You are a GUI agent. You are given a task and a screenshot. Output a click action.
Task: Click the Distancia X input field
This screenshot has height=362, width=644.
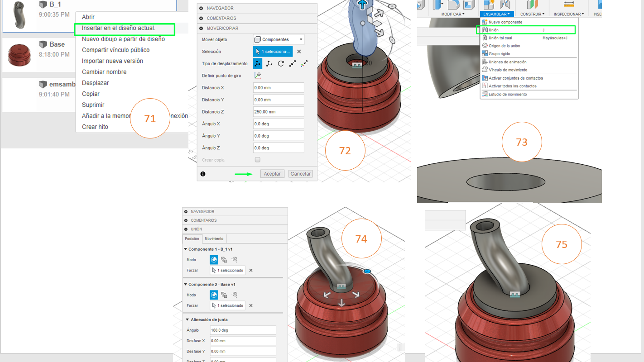279,88
